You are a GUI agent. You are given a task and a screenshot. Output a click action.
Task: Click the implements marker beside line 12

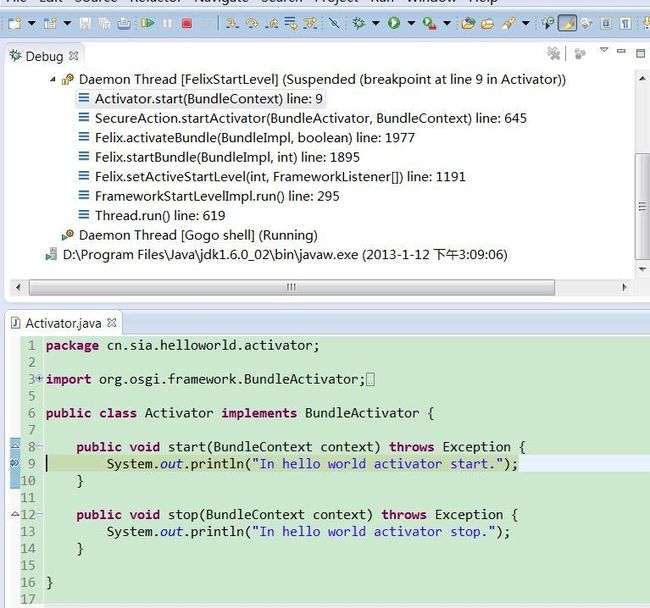tap(15, 514)
